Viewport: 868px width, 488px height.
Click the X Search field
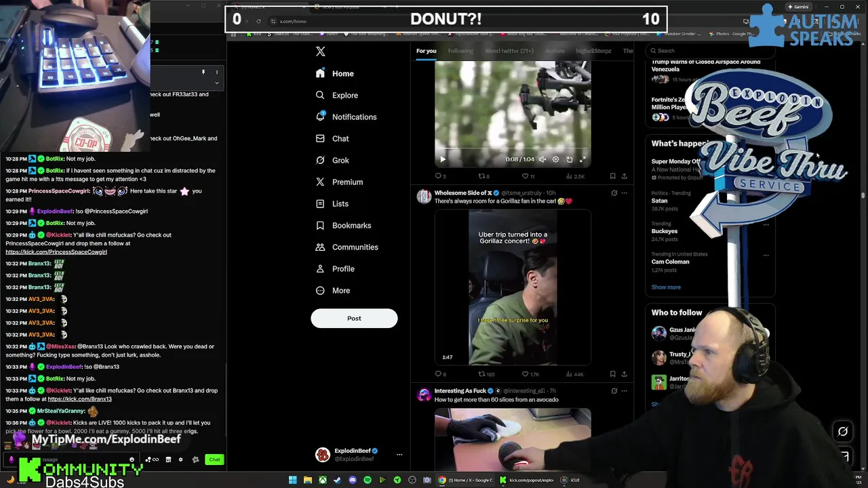click(709, 51)
